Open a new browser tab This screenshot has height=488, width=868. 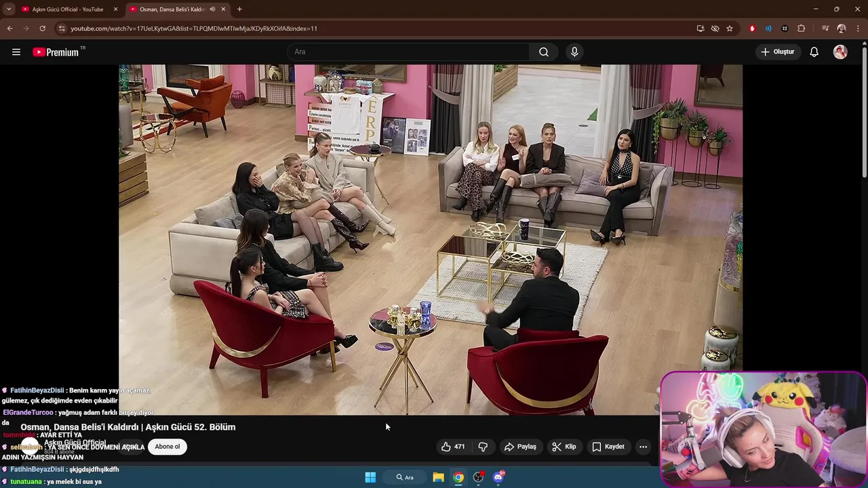(x=239, y=9)
